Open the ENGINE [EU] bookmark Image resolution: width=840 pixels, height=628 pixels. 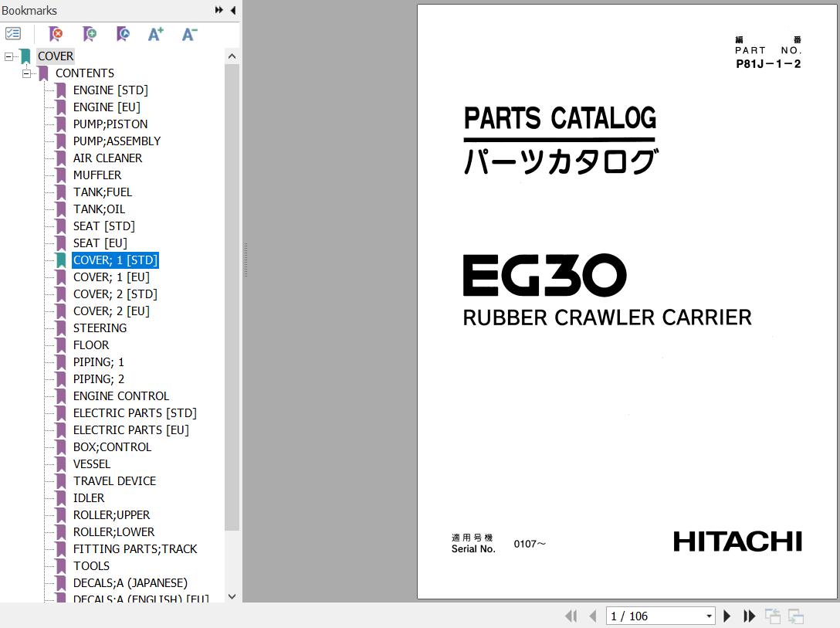(x=107, y=107)
